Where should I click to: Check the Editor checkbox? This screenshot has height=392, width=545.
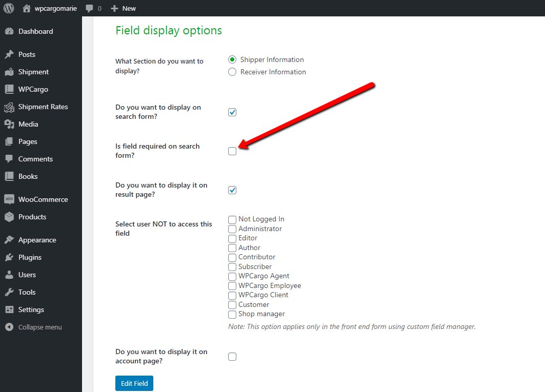[232, 238]
